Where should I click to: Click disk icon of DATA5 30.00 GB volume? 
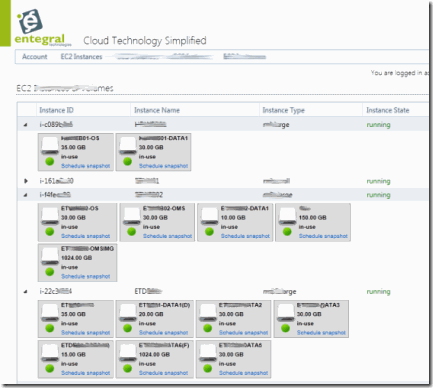[x=208, y=353]
